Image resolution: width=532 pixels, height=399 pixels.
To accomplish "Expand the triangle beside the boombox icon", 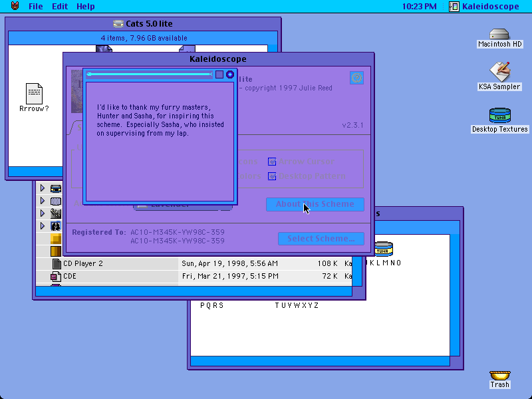I will (43, 188).
